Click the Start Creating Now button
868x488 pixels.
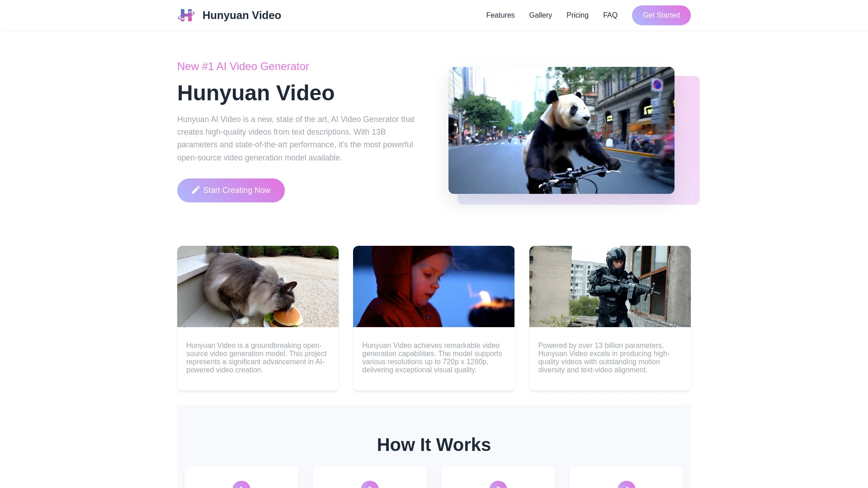[231, 190]
